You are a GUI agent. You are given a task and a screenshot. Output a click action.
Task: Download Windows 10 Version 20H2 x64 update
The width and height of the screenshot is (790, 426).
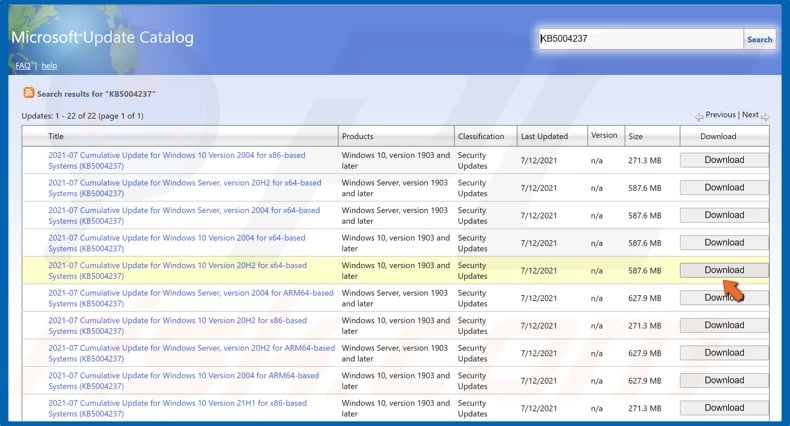(x=724, y=270)
